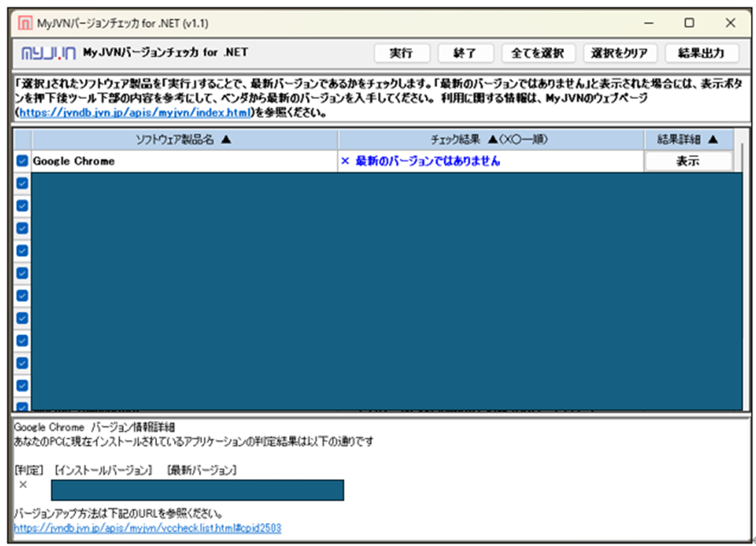This screenshot has width=756, height=546.
Task: Click the MyJVN app icon in title bar
Action: coord(25,23)
